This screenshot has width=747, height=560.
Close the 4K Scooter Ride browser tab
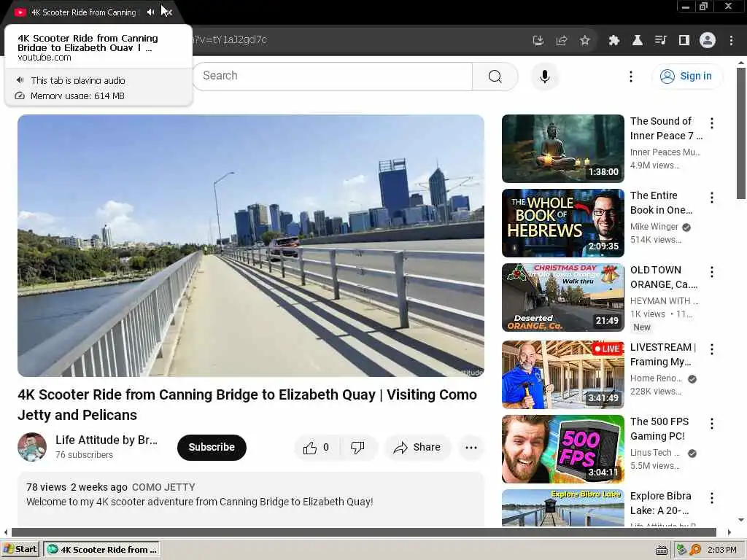point(169,12)
